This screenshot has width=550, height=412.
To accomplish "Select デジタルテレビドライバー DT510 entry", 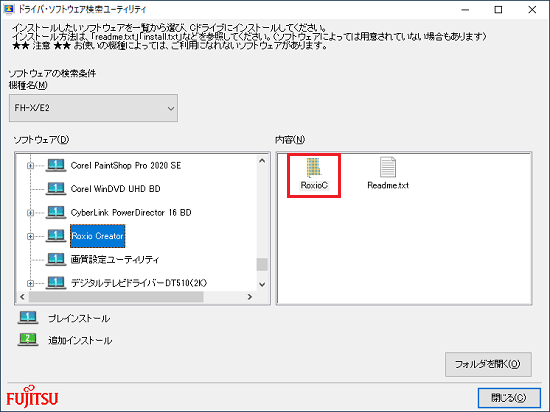I will coord(139,283).
